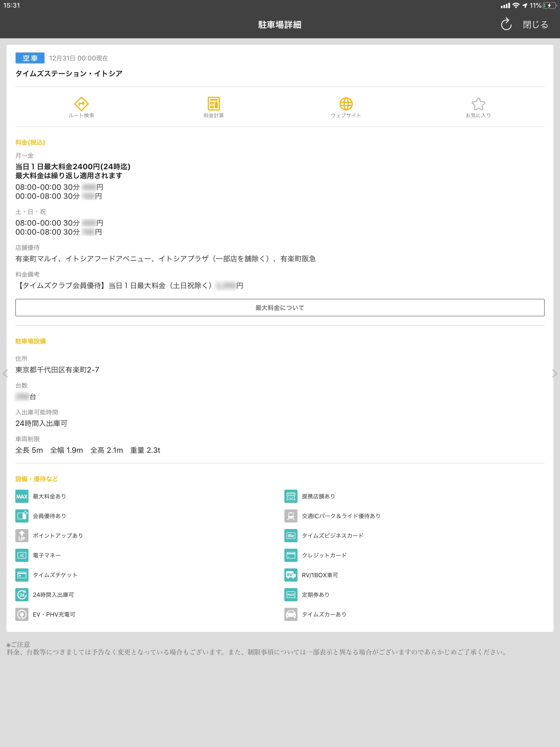
Task: Expand next parking lot with right chevron
Action: (x=555, y=373)
